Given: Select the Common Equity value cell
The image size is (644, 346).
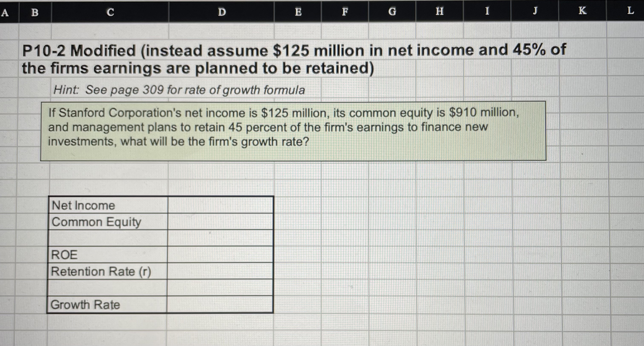Looking at the screenshot, I should (x=220, y=222).
